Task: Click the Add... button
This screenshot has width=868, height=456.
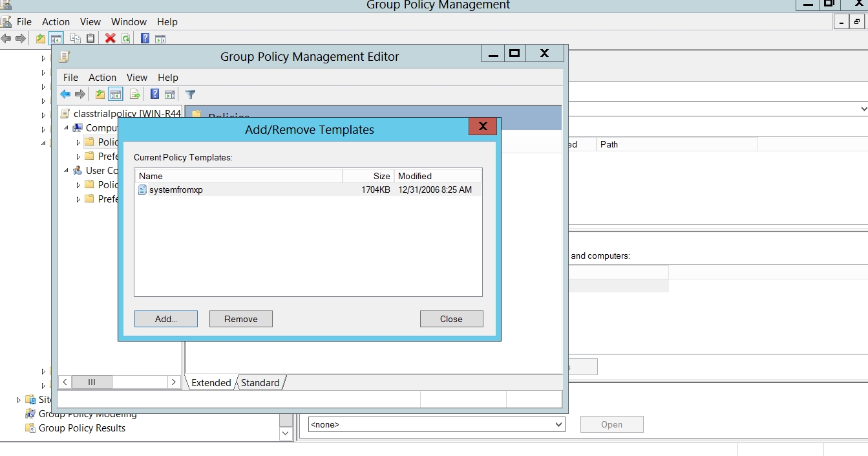Action: pyautogui.click(x=166, y=319)
